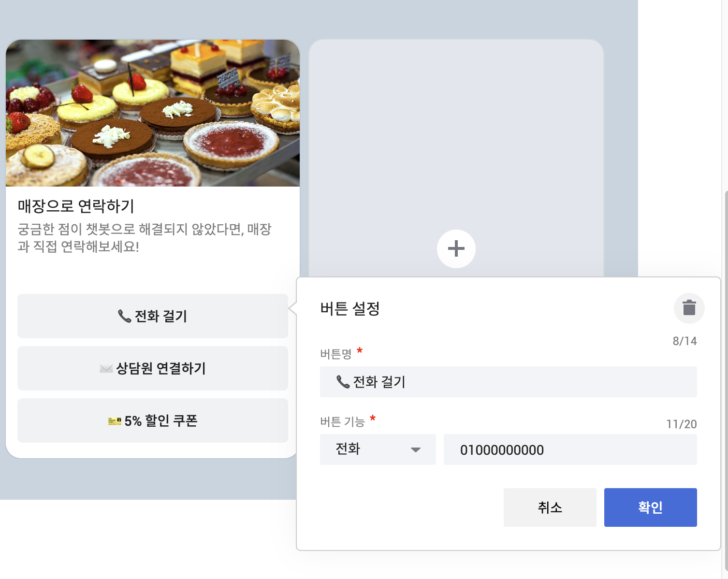
Task: Click the card description starting with 궁금한 점이
Action: click(x=145, y=238)
